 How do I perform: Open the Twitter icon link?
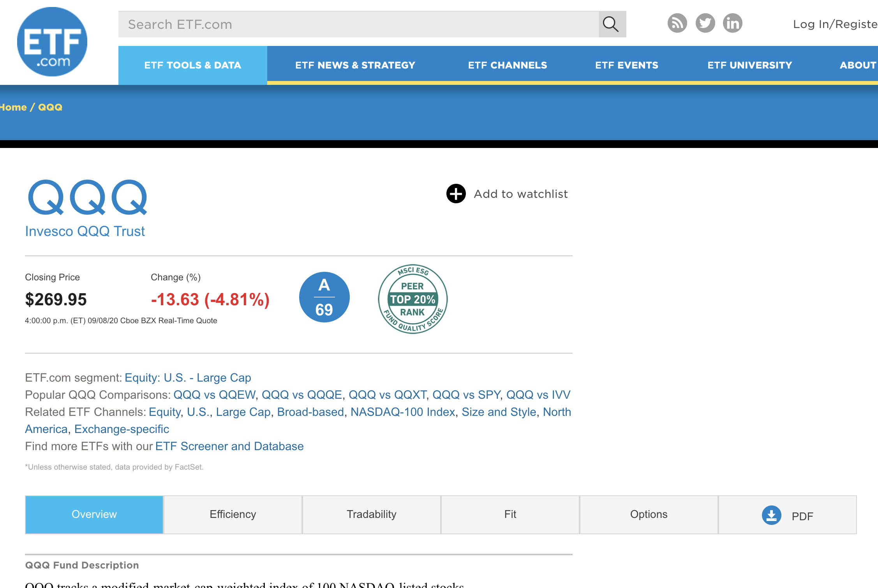pos(705,23)
